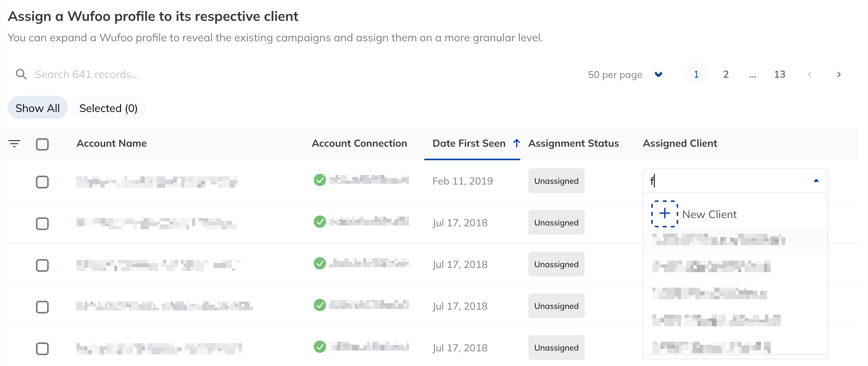Viewport: 868px width, 366px height.
Task: Toggle the select-all checkbox in the header
Action: coord(42,144)
